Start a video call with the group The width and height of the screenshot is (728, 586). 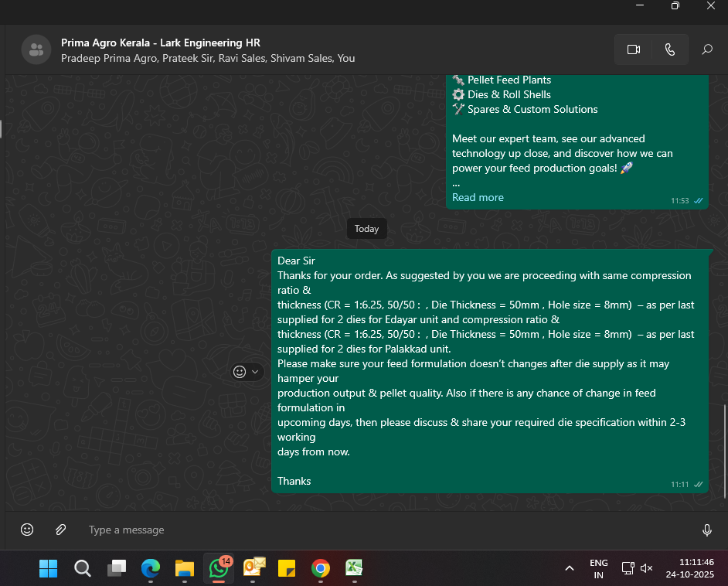tap(634, 49)
